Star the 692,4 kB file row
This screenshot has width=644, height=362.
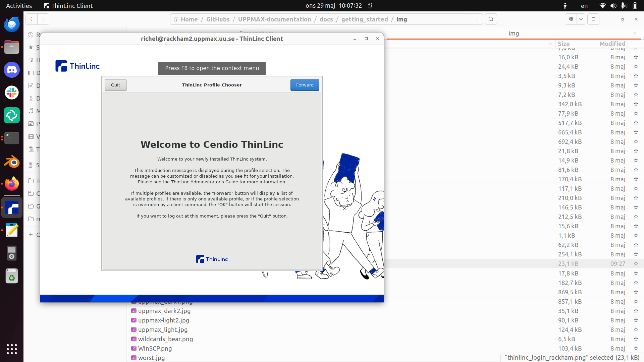[636, 141]
